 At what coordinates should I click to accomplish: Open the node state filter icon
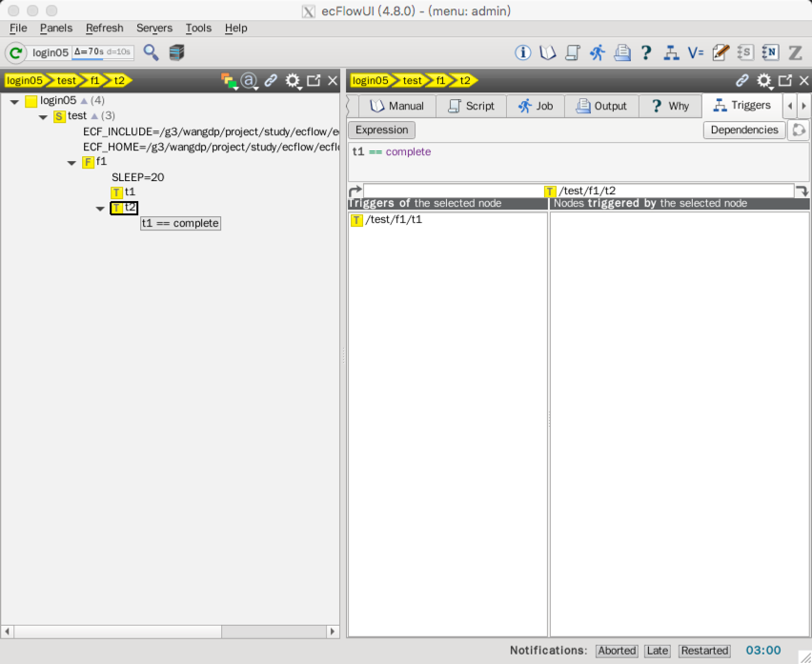[229, 81]
